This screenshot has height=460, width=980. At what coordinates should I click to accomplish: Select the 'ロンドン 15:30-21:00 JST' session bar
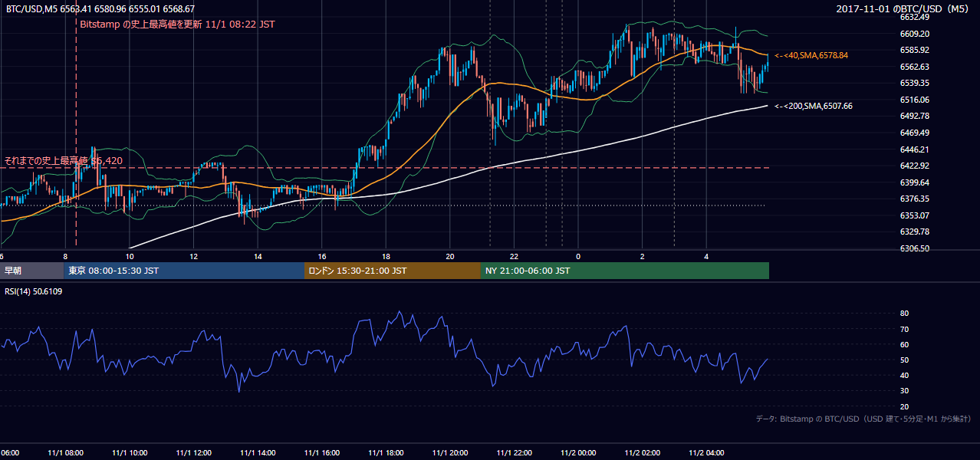tap(393, 271)
